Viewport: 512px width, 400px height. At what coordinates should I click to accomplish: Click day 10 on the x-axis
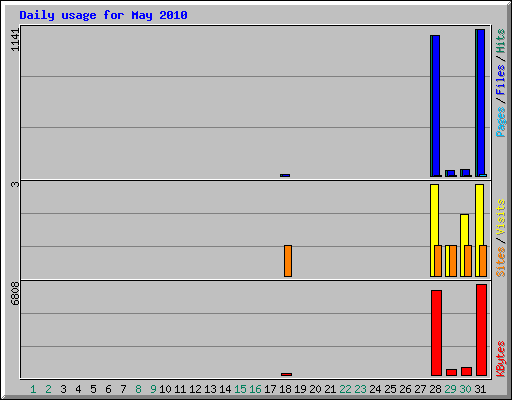point(165,389)
